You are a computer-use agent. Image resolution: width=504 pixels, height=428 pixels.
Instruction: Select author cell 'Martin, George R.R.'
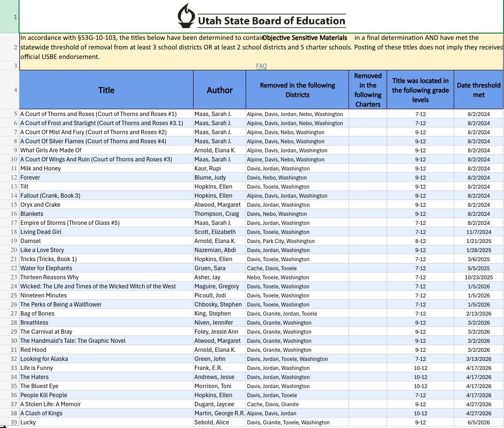(x=219, y=413)
